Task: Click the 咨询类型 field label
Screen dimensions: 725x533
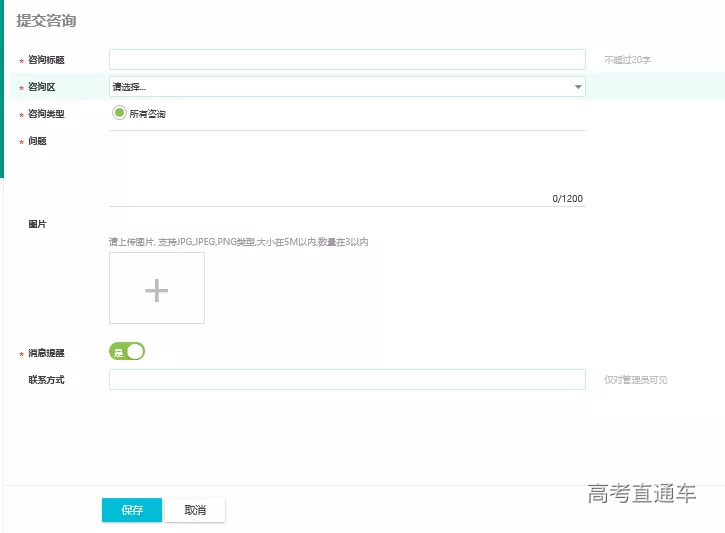Action: pyautogui.click(x=46, y=114)
